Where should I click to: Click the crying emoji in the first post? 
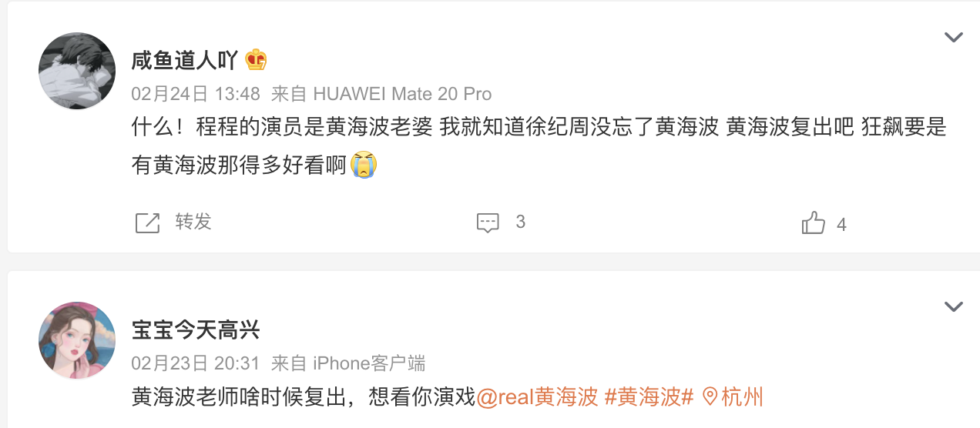[x=363, y=165]
